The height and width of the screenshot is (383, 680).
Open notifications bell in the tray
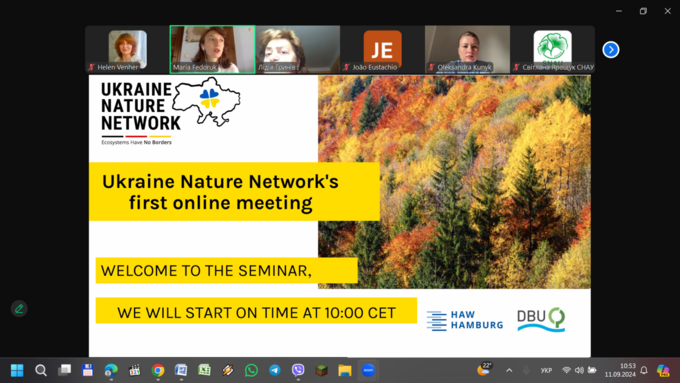click(x=644, y=370)
